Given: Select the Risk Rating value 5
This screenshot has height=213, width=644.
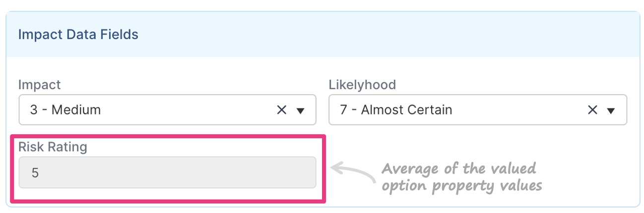Looking at the screenshot, I should click(35, 173).
